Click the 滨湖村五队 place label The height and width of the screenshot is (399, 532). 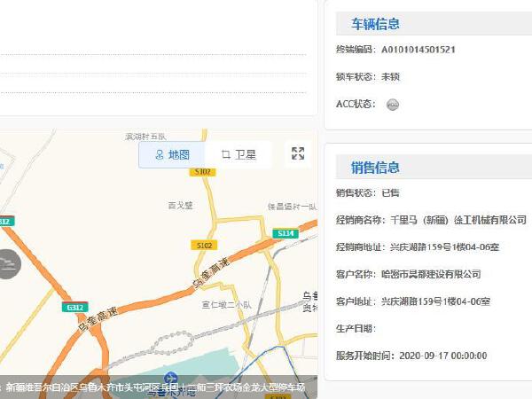click(x=145, y=137)
